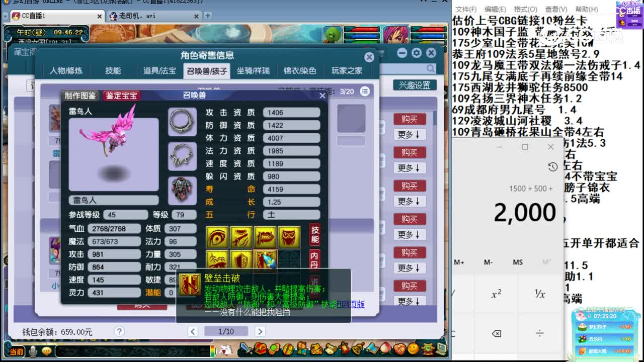This screenshot has height=362, width=644.
Task: Select the owl skill icon
Action: tap(289, 237)
